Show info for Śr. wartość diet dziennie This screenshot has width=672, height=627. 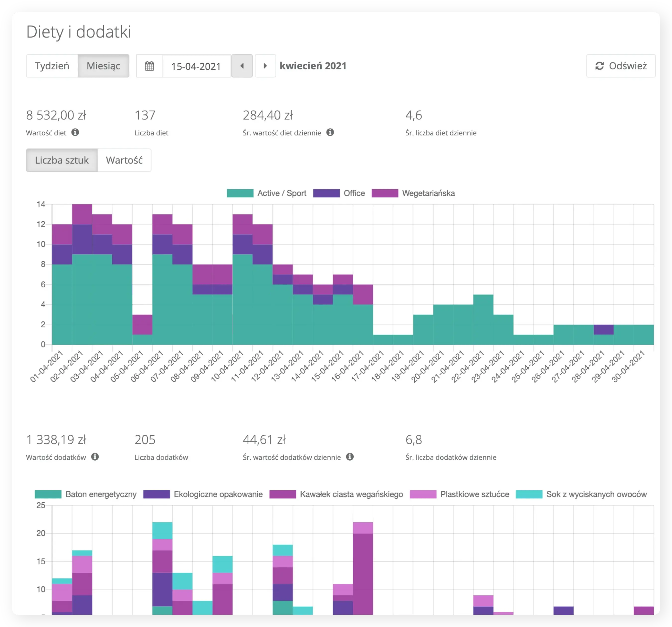coord(330,133)
